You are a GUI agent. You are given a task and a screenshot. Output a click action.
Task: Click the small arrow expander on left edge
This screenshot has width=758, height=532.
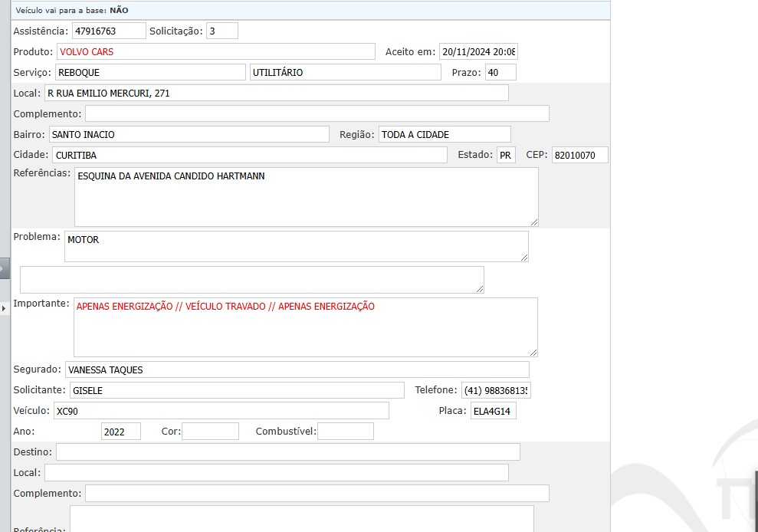(4, 308)
